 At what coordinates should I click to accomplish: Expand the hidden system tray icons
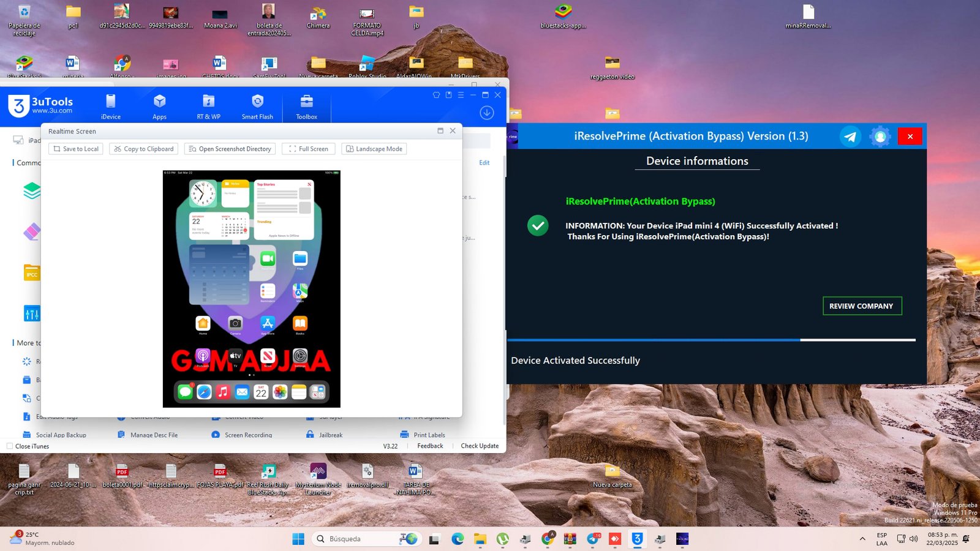862,539
